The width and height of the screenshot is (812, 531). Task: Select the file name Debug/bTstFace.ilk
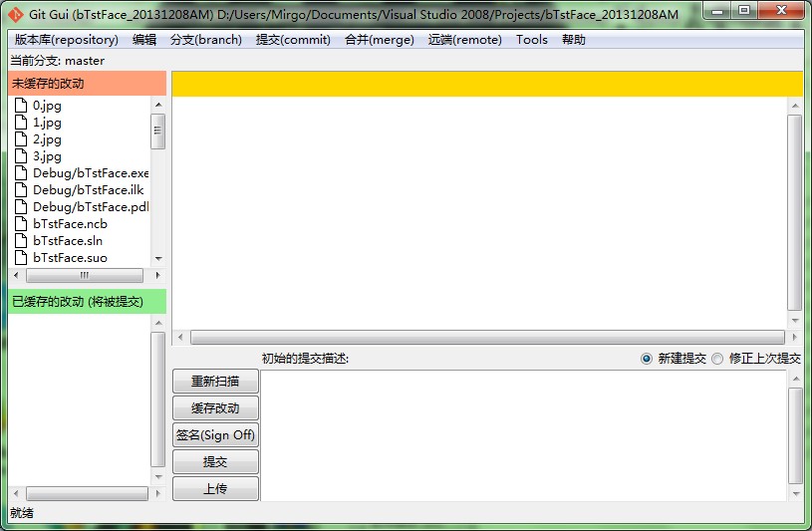[88, 190]
